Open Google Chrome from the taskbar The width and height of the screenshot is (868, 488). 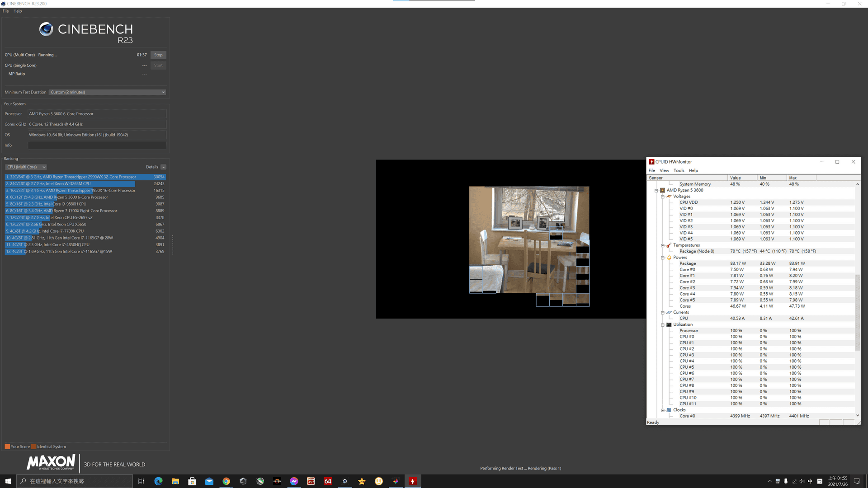tap(226, 481)
